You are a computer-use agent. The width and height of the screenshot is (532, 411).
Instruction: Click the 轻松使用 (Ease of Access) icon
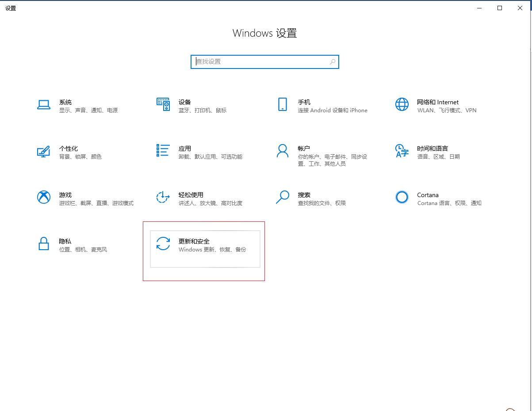point(163,197)
